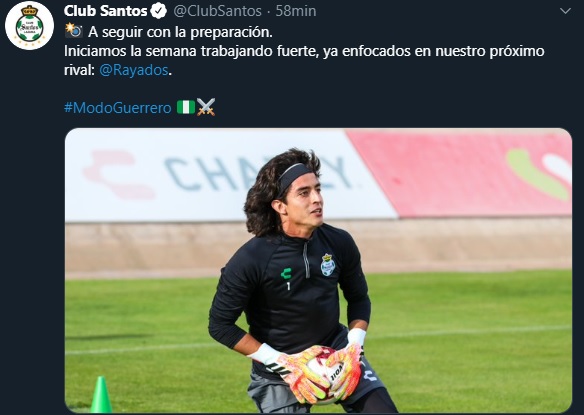Click the green and white flag emoji
The width and height of the screenshot is (584, 415).
[x=185, y=107]
